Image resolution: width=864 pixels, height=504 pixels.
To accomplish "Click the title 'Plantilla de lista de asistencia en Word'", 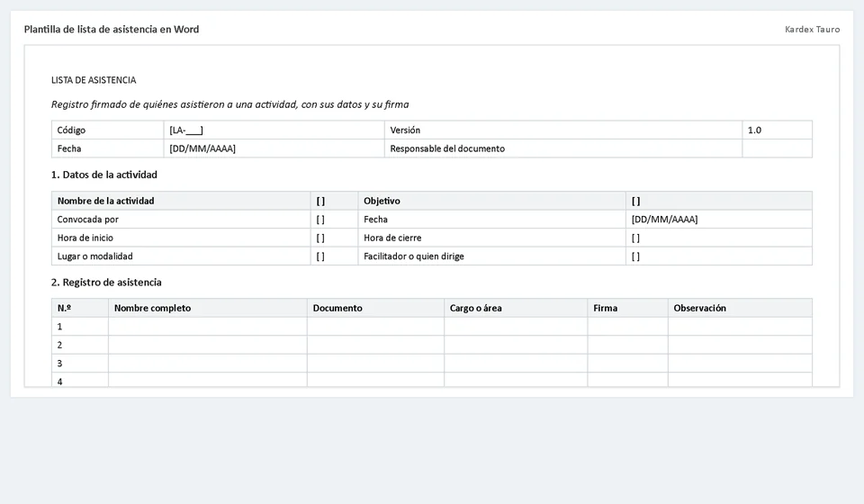I will tap(112, 29).
